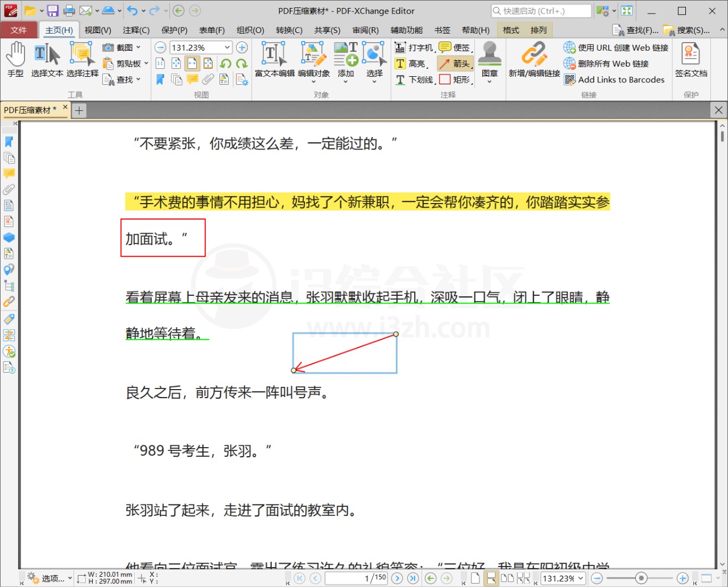This screenshot has width=728, height=587.
Task: Click the Save icon in quick toolbar
Action: (x=52, y=11)
